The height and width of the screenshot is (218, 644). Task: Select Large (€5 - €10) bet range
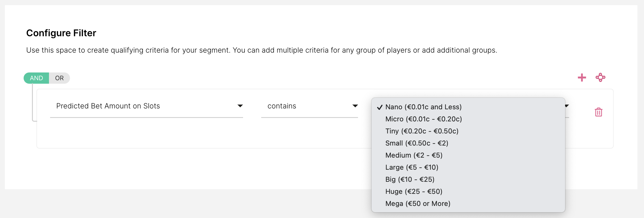click(412, 167)
